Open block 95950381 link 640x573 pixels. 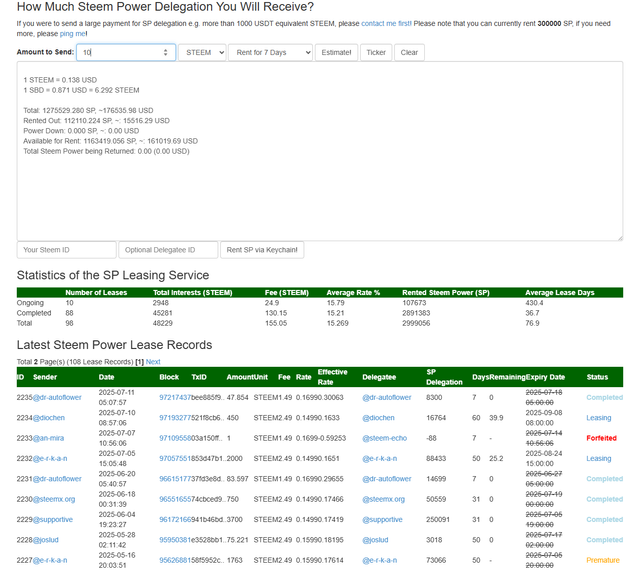coord(175,540)
